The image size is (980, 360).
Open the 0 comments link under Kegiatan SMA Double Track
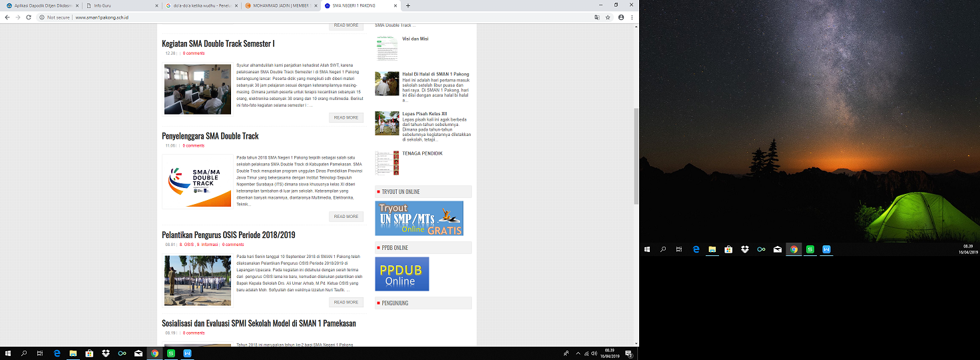[x=194, y=53]
